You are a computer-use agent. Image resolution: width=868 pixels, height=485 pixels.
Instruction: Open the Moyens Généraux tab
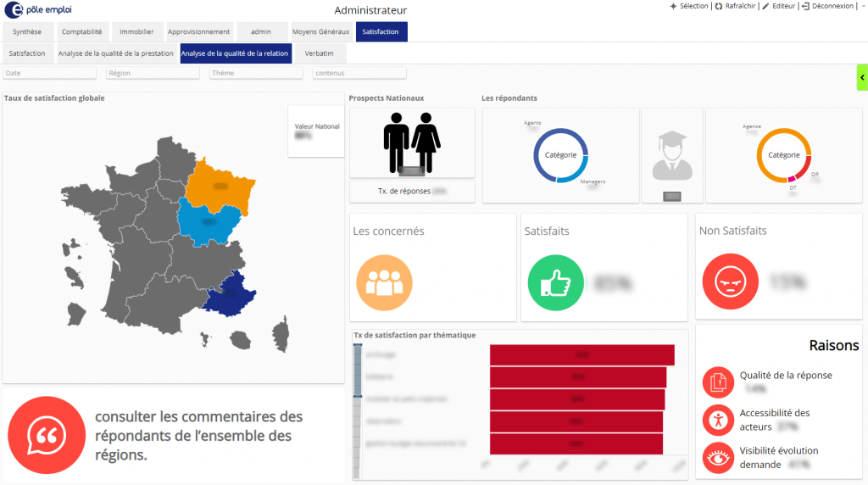click(x=321, y=31)
